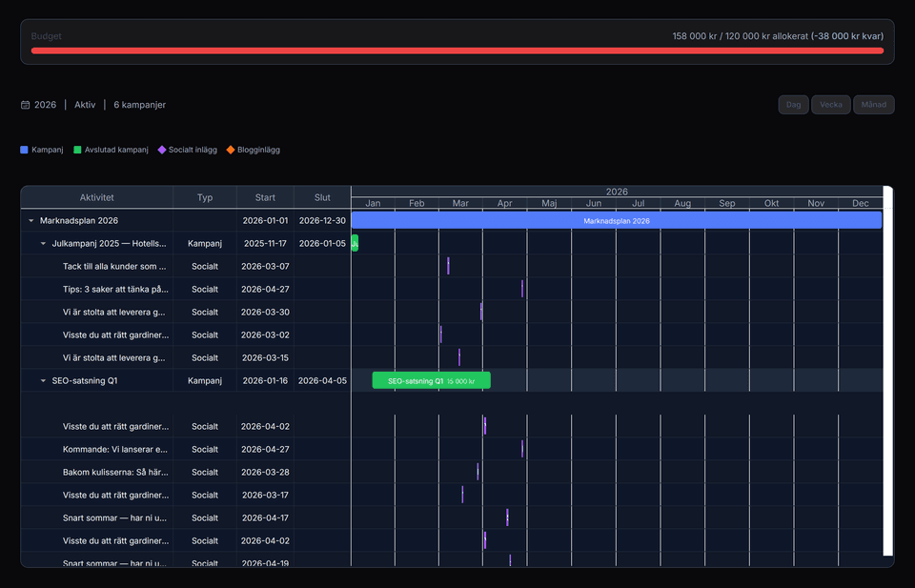Collapse the Marknadsplan 2026 tree row

(31, 220)
